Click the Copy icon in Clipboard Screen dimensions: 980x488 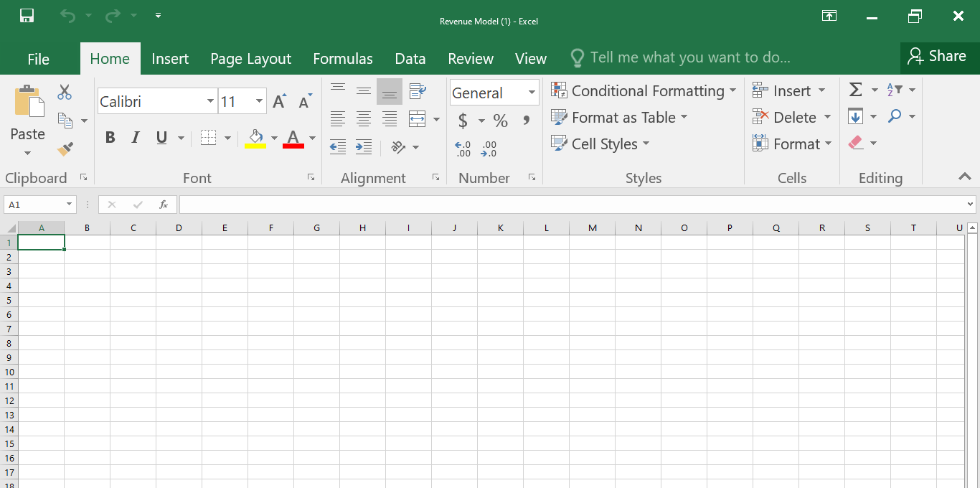click(x=65, y=121)
